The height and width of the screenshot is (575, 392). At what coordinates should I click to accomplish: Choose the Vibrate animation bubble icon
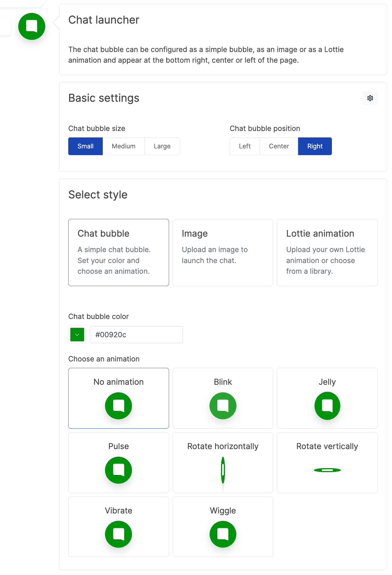pos(118,534)
